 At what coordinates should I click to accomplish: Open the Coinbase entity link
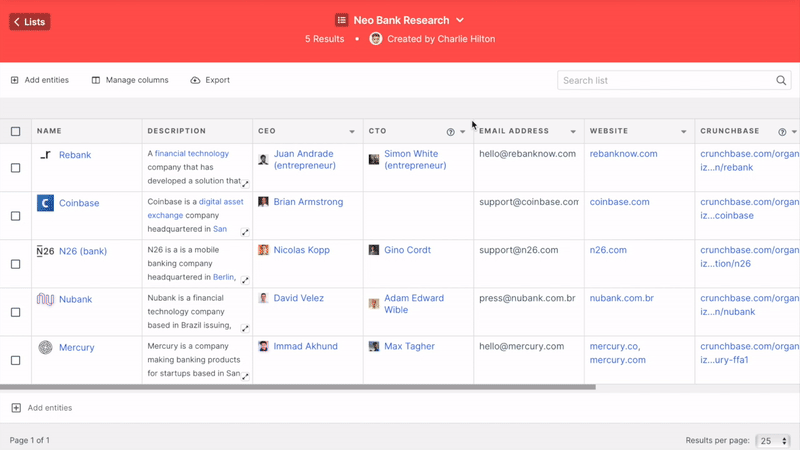79,203
